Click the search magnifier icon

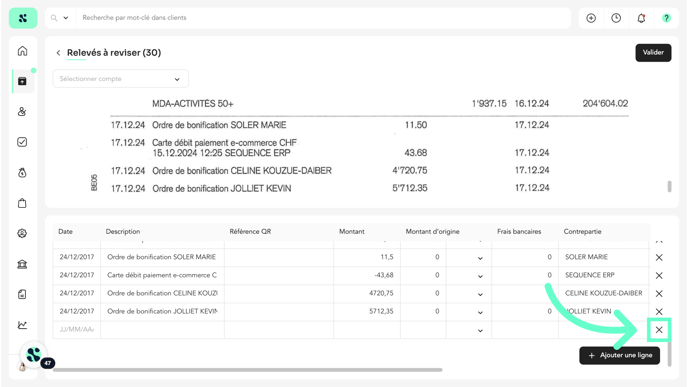pyautogui.click(x=54, y=18)
